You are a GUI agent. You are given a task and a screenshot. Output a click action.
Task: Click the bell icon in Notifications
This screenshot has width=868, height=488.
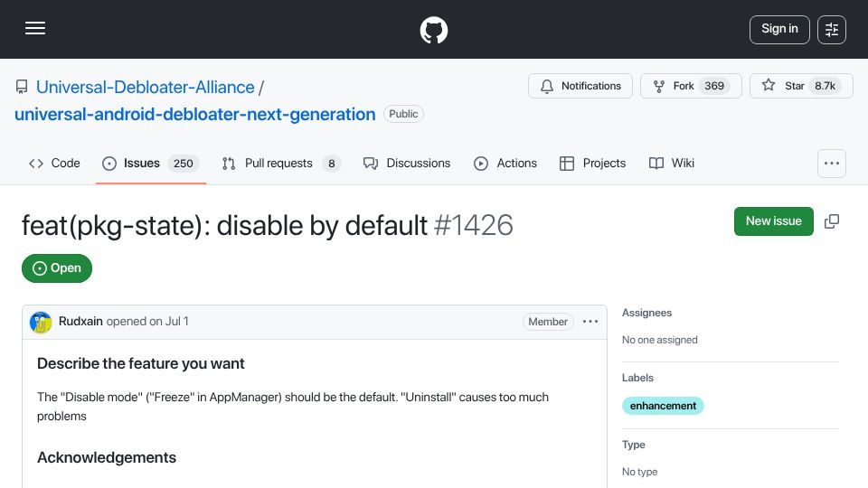tap(547, 87)
